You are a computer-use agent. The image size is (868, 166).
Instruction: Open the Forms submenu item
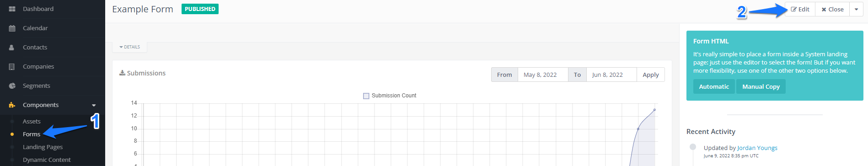pos(32,134)
